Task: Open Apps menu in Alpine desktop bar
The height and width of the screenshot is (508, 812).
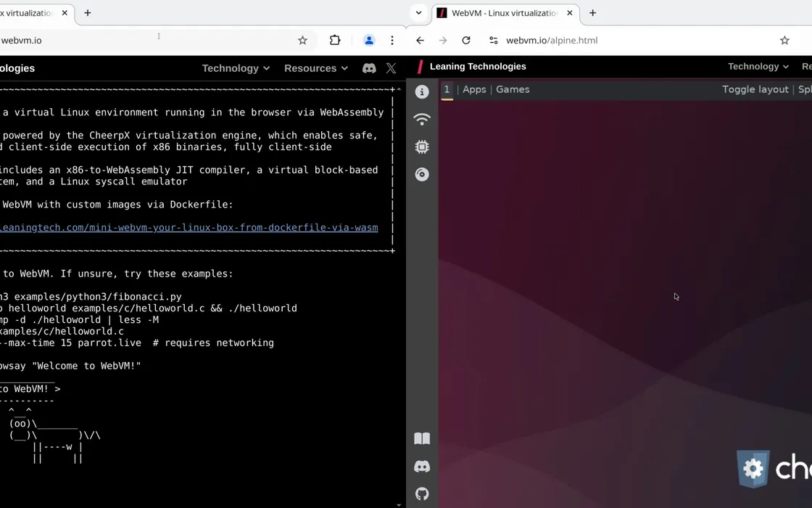Action: click(x=474, y=90)
